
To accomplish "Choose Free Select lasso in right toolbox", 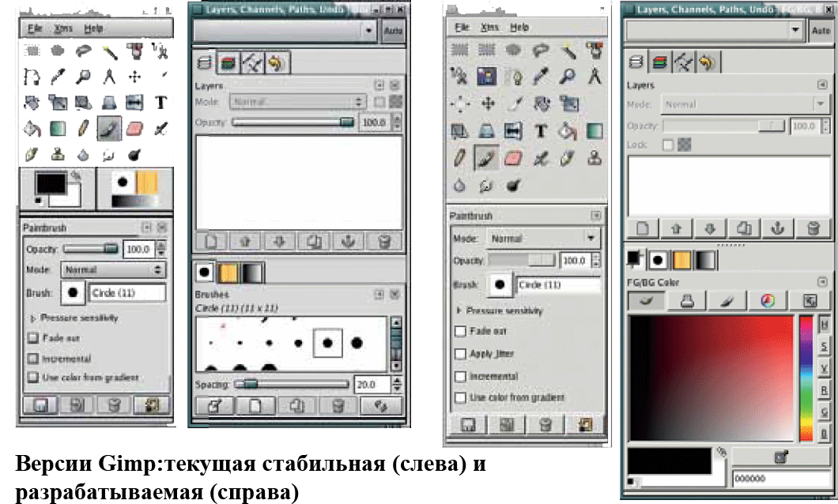I will tap(541, 51).
